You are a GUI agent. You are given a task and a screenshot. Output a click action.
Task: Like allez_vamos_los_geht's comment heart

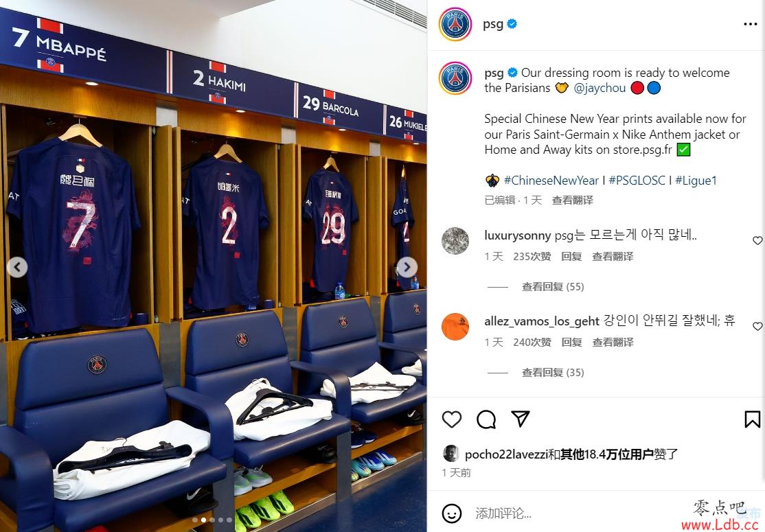click(x=757, y=326)
